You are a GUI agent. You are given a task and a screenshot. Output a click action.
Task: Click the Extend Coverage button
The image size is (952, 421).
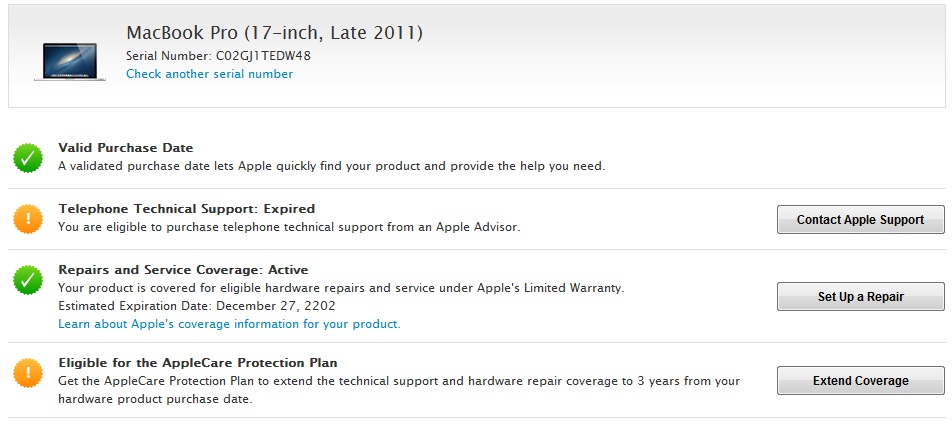pos(860,380)
